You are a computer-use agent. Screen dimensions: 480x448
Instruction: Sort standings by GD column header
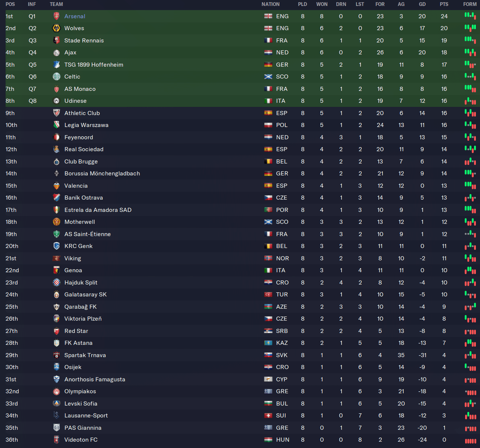click(422, 5)
